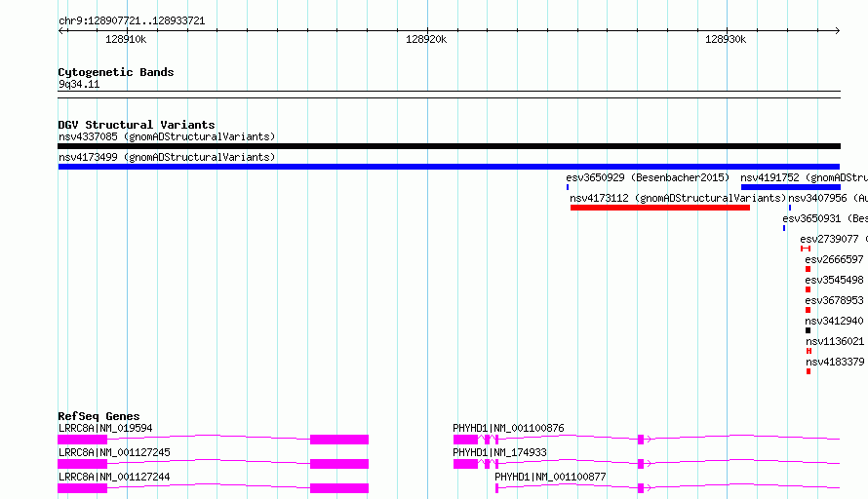Click the nsv3407956 label text
The image size is (868, 499).
[x=817, y=198]
